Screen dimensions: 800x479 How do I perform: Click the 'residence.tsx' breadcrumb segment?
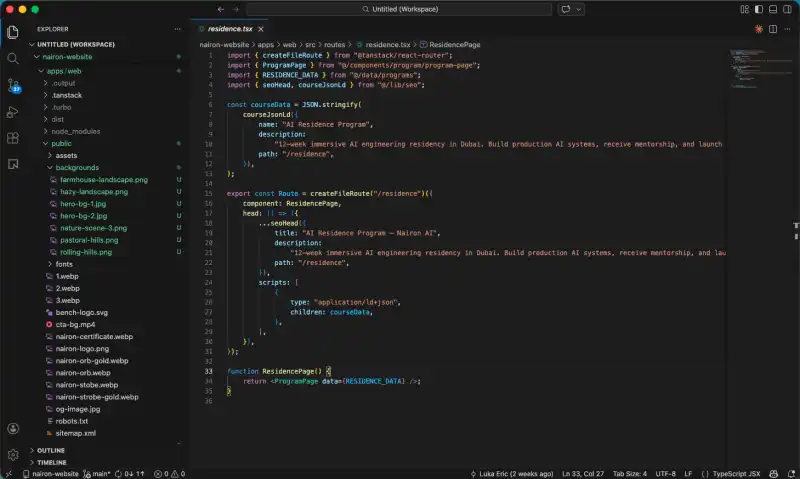coord(387,45)
